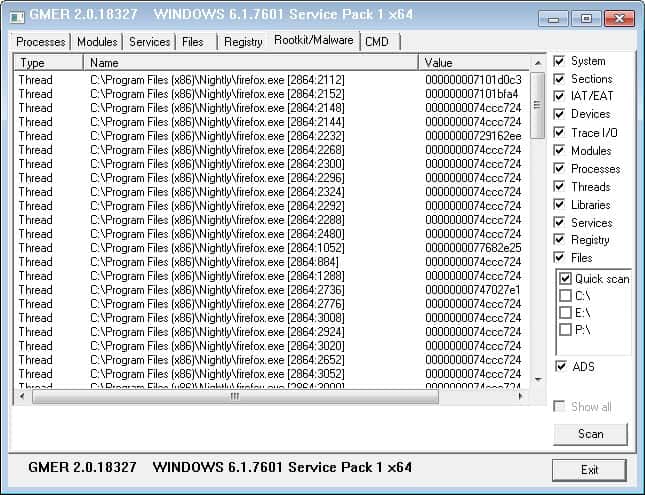Image resolution: width=645 pixels, height=495 pixels.
Task: Uncheck the System checkbox
Action: [559, 61]
